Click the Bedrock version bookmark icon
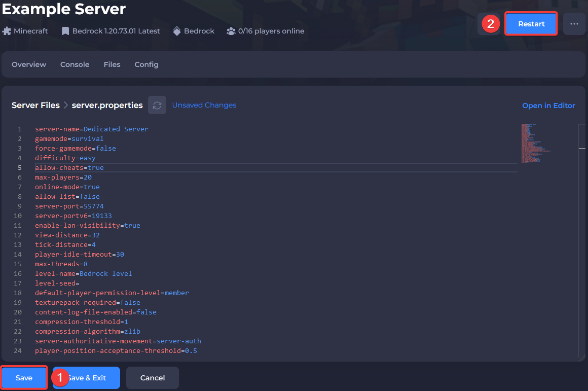 65,31
